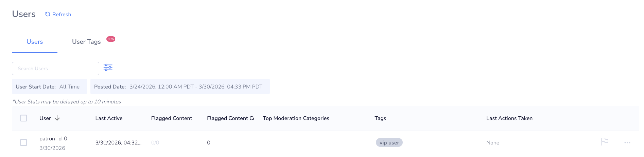This screenshot has height=157, width=644.
Task: Click the vip user tag
Action: (x=389, y=142)
